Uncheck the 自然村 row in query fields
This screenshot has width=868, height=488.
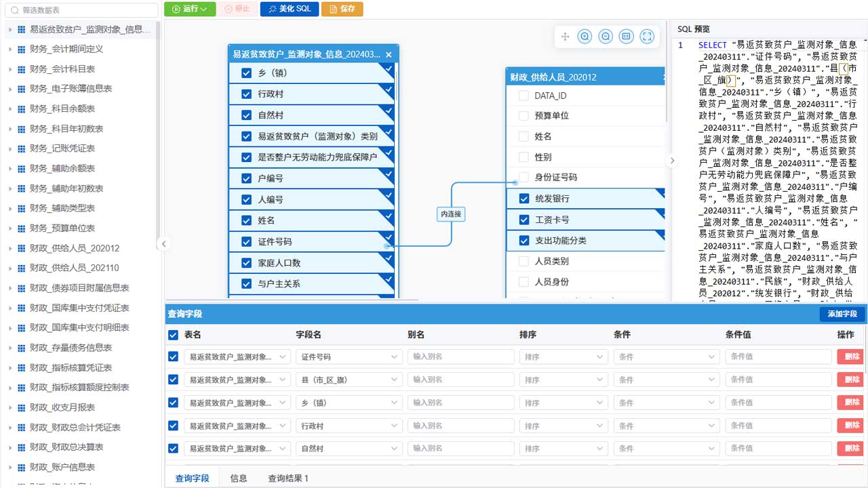(x=173, y=448)
